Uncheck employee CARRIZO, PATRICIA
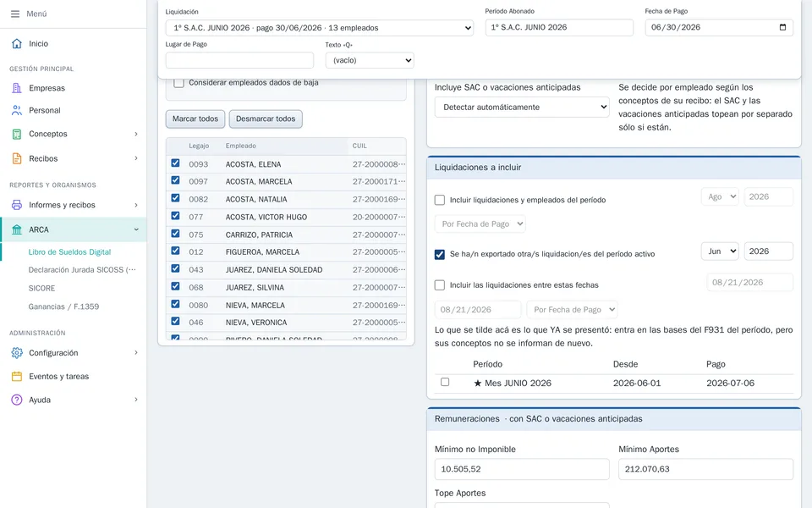This screenshot has height=508, width=812. point(176,234)
